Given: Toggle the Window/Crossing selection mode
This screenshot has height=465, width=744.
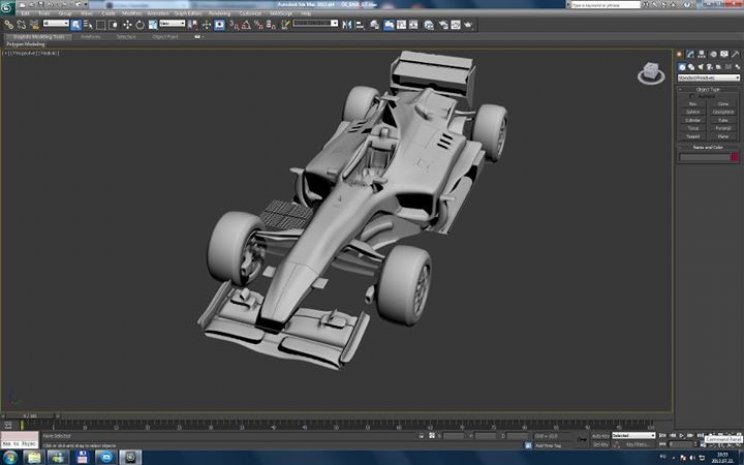Looking at the screenshot, I should click(113, 25).
